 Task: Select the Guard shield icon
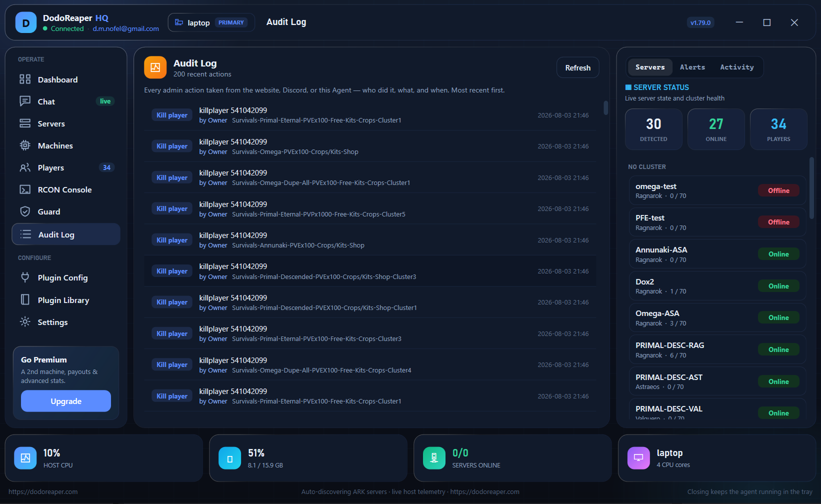(25, 211)
